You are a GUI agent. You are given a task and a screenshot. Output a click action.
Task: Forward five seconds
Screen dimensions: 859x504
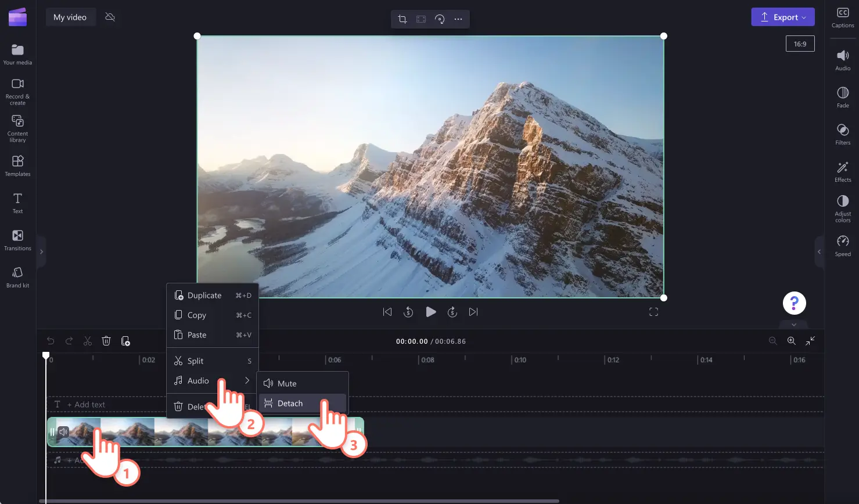pyautogui.click(x=452, y=312)
